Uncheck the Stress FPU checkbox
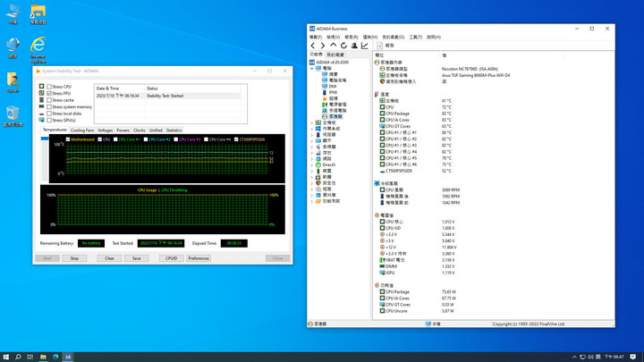 (x=49, y=94)
